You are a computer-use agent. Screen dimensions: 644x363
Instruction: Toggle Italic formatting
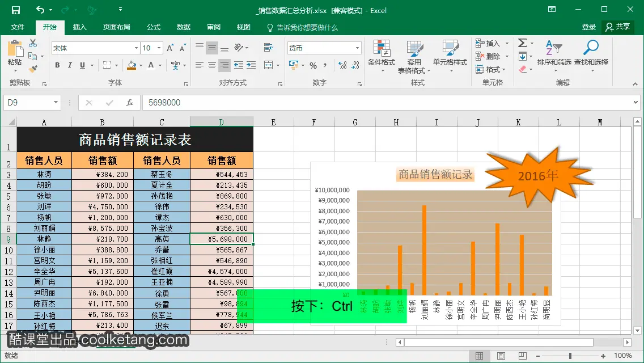click(70, 65)
